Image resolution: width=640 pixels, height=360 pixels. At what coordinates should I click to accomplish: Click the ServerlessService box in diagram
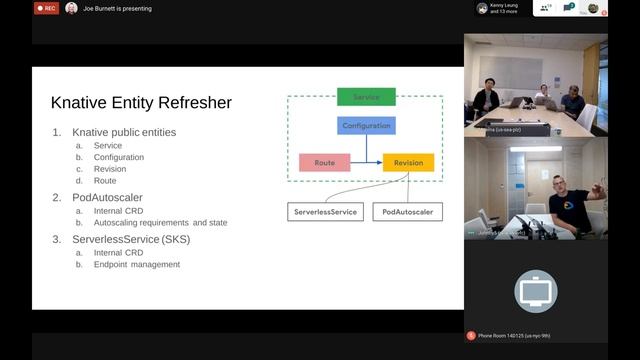coord(325,212)
